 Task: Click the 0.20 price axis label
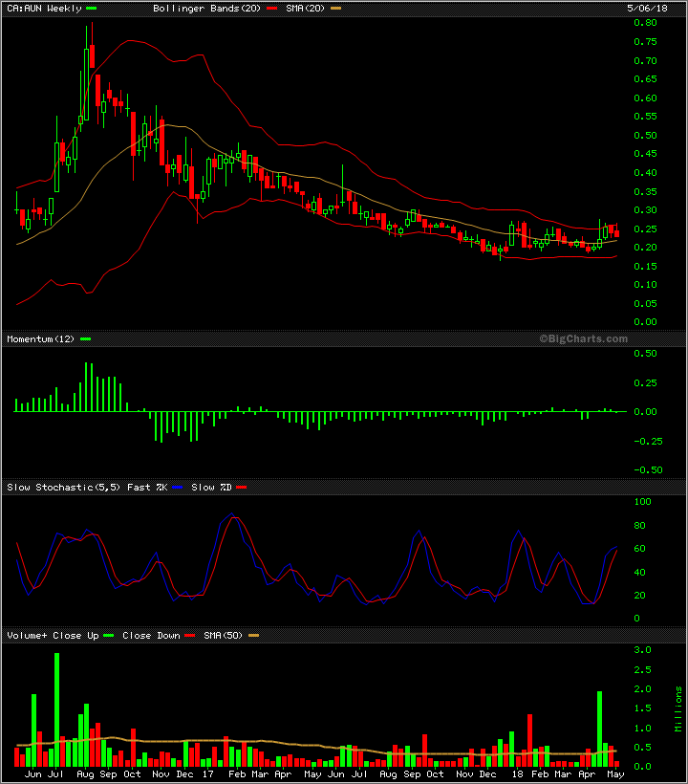coord(645,248)
